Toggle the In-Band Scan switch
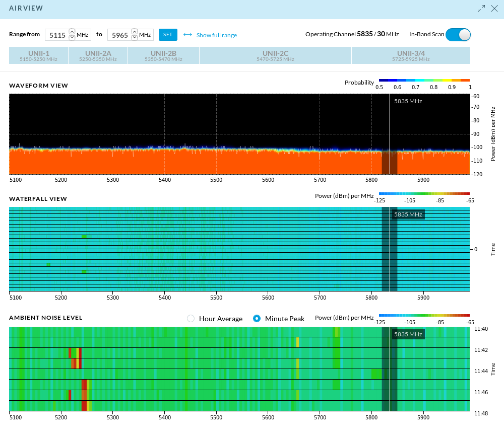The height and width of the screenshot is (437, 504). point(458,35)
